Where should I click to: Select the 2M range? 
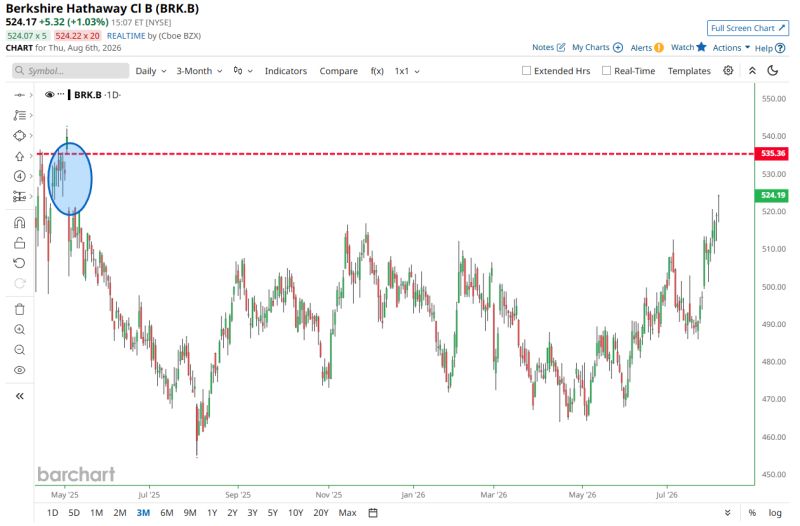pos(120,513)
